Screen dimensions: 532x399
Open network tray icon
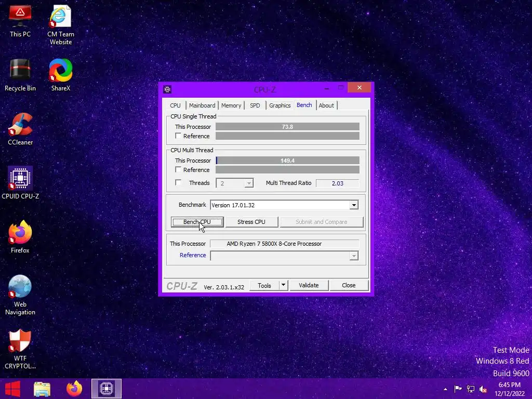click(471, 389)
